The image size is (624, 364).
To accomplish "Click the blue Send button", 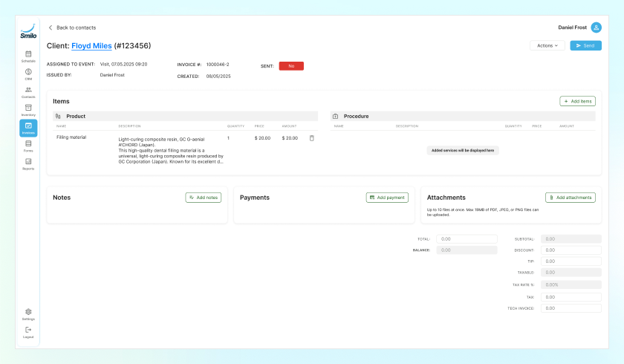I will pos(586,46).
